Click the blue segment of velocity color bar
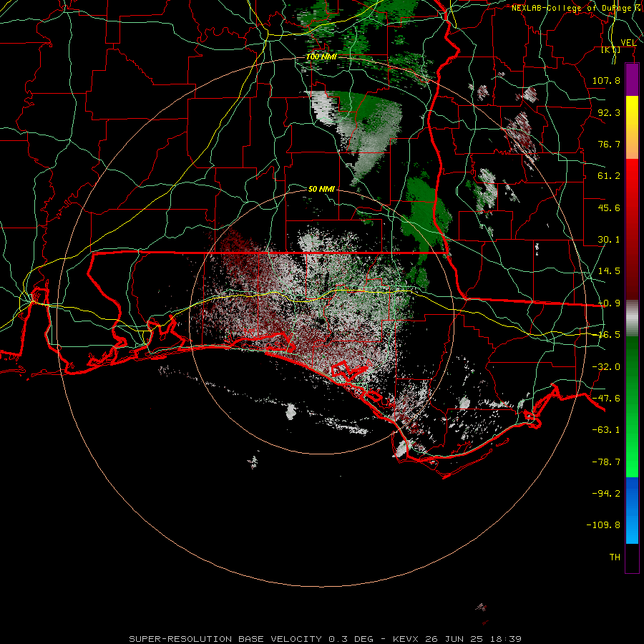The width and height of the screenshot is (644, 644). pyautogui.click(x=632, y=510)
